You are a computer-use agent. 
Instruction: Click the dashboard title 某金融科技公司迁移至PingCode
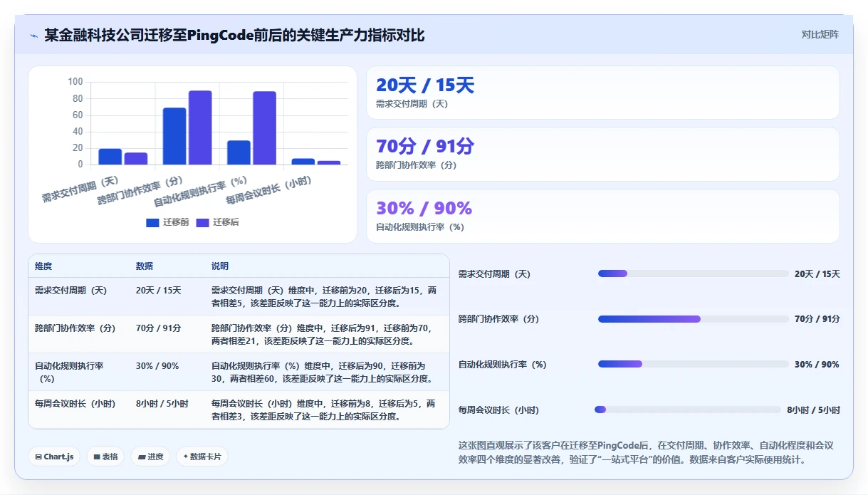(x=234, y=35)
